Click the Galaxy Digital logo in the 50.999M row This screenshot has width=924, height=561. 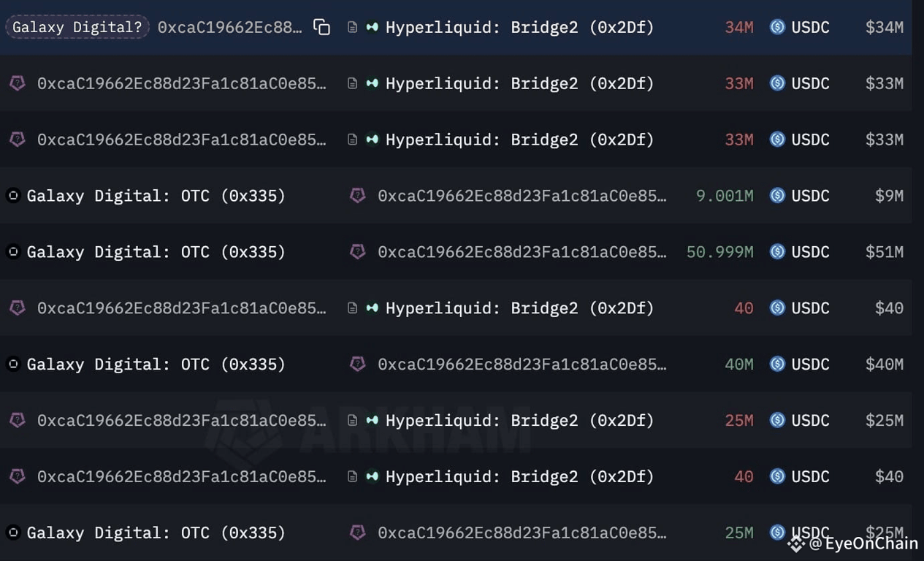[x=13, y=252]
